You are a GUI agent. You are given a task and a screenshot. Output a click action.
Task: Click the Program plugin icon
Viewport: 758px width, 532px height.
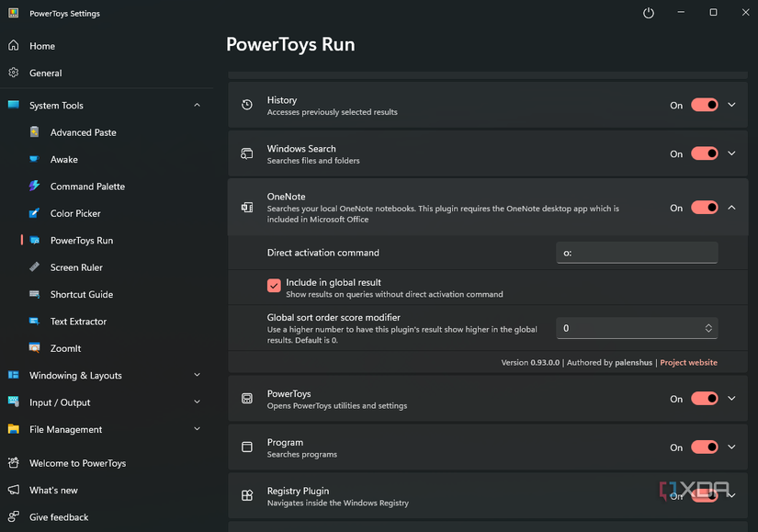(247, 447)
